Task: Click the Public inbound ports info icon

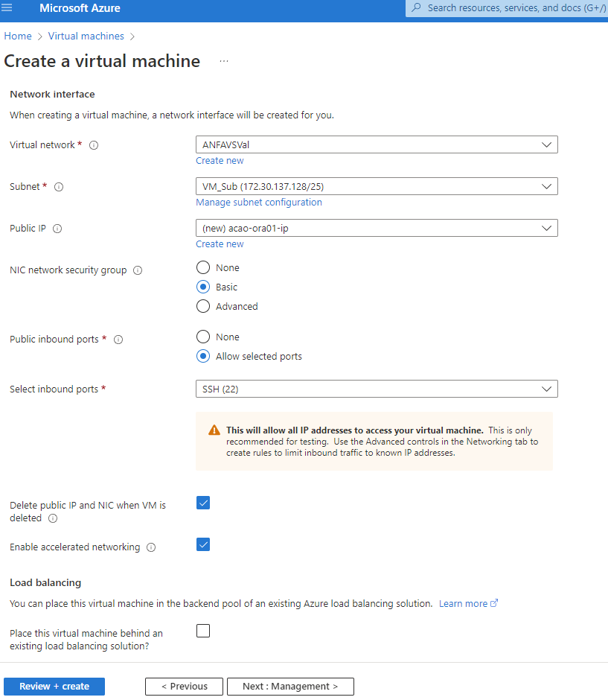Action: [118, 340]
